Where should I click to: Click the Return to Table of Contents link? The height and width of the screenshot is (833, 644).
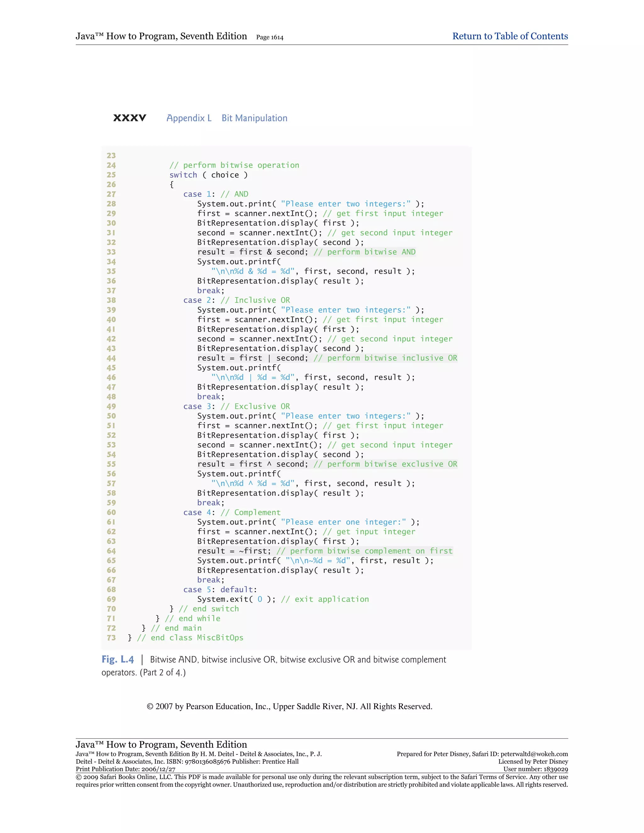click(x=510, y=36)
